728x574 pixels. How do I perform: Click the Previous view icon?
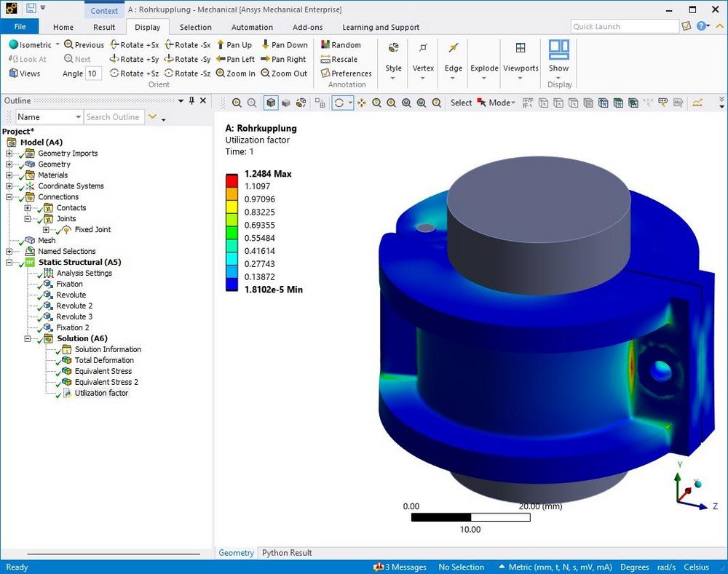click(68, 45)
